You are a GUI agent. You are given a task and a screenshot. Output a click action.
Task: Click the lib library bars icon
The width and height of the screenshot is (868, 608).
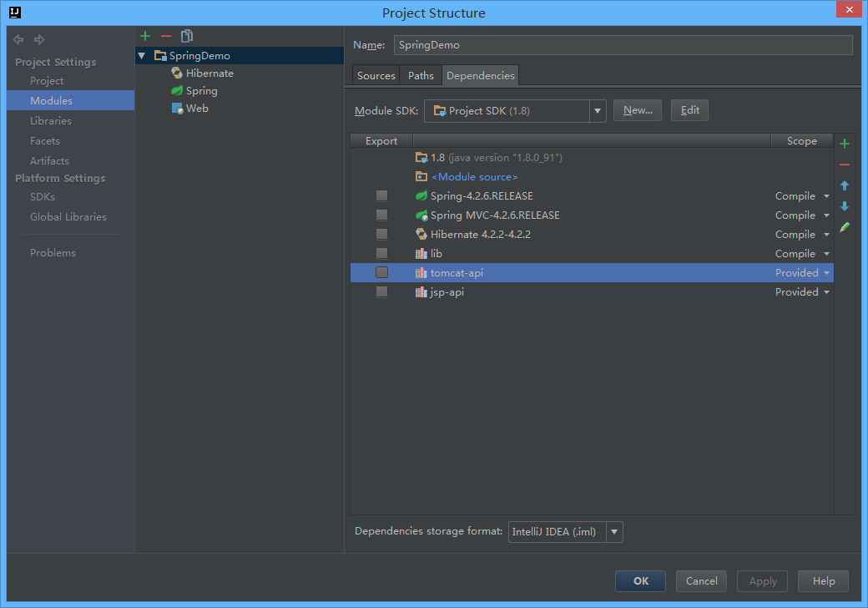(x=421, y=254)
